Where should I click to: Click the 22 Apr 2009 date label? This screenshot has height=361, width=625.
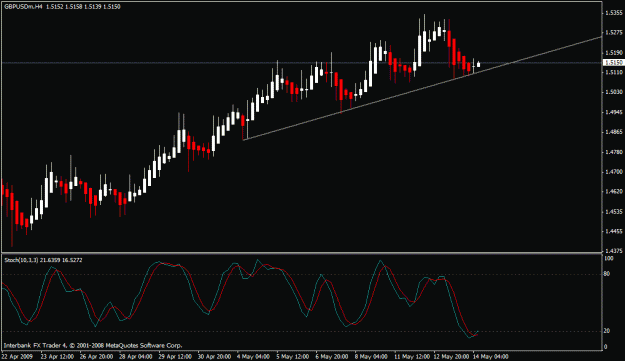click(x=18, y=356)
